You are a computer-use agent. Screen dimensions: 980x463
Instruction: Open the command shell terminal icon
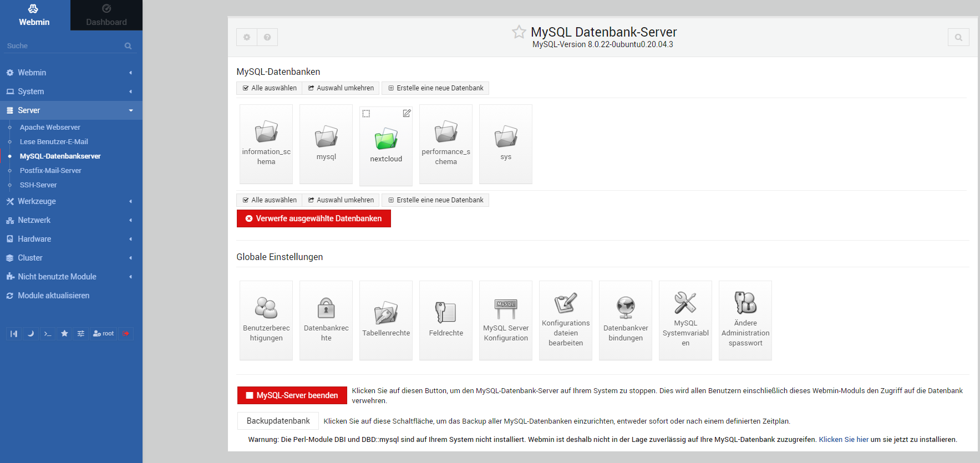[48, 333]
